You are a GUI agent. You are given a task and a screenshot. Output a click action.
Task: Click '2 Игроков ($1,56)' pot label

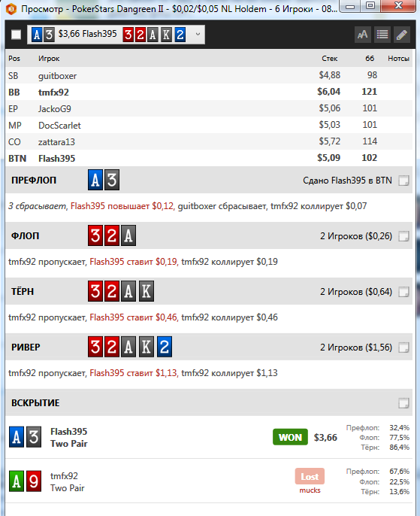[x=356, y=348]
